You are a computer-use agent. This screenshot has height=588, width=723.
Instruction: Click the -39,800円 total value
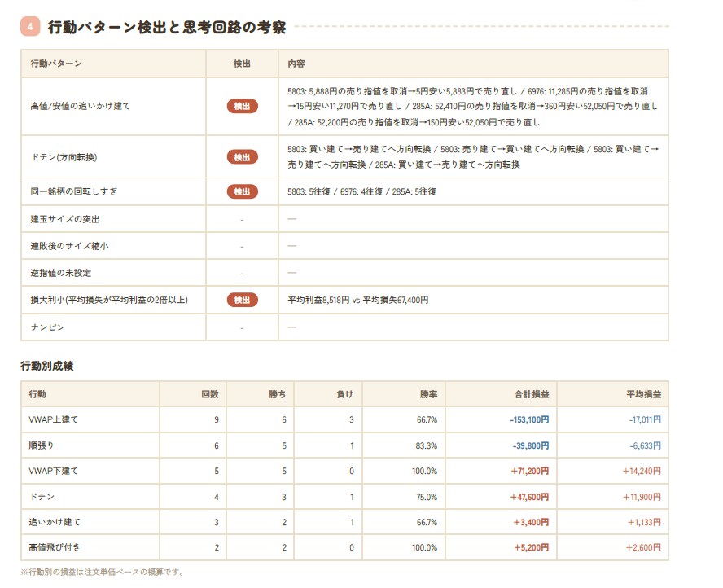coord(531,445)
